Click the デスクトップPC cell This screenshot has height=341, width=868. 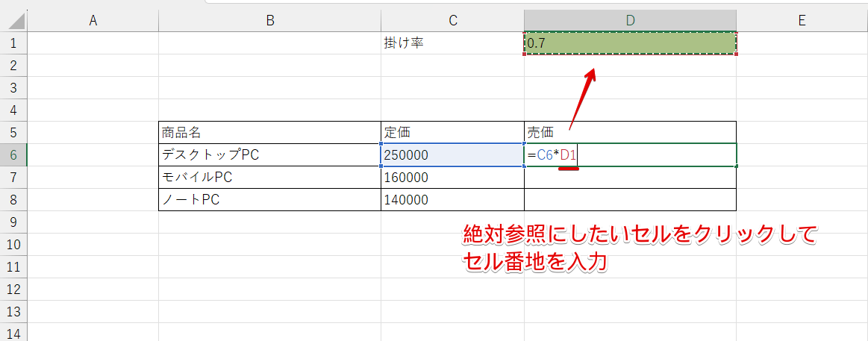[x=269, y=155]
